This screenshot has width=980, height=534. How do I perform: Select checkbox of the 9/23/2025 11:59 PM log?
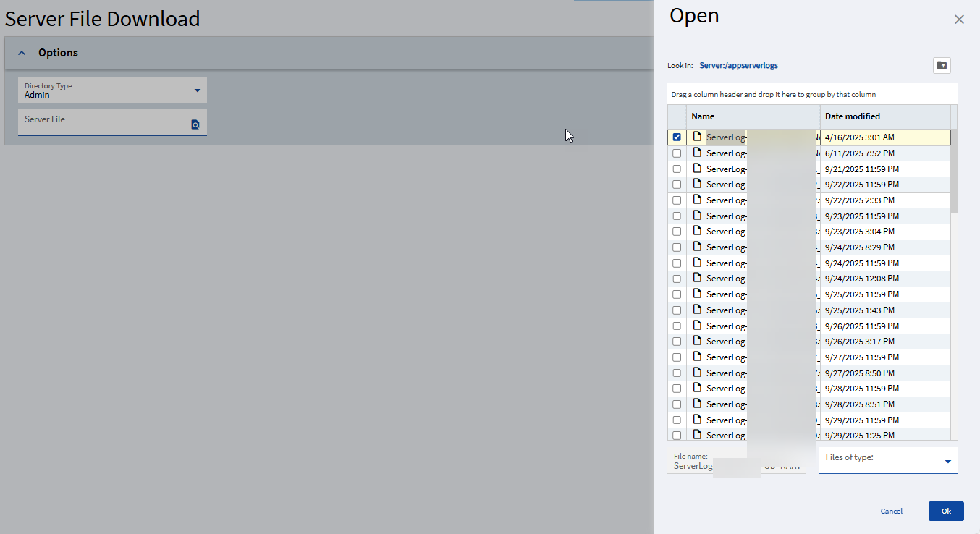pos(677,216)
